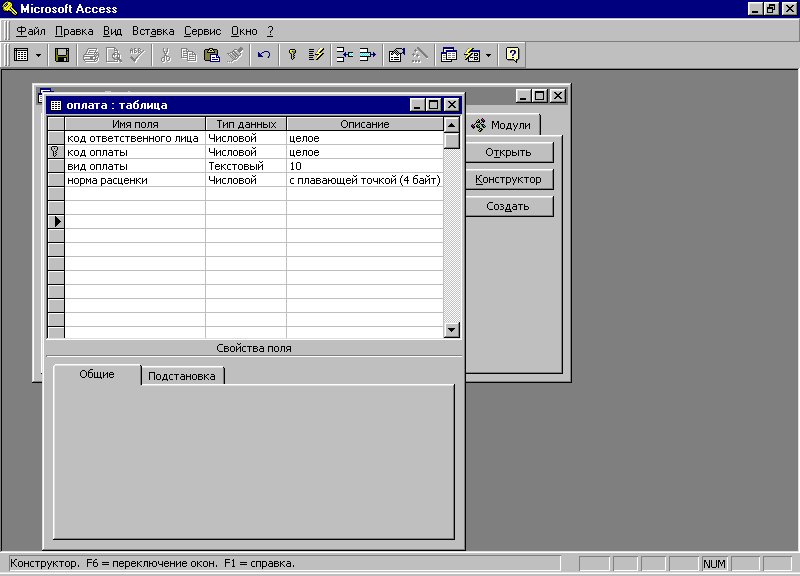Click the field list scroll down arrow
Viewport: 800px width, 576px height.
point(452,329)
